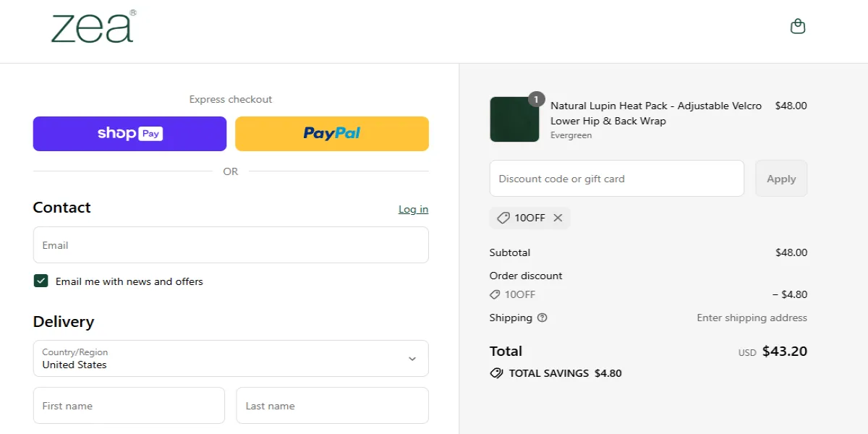Screen dimensions: 868x434
Task: Click the PayPal logo express checkout option
Action: 331,133
